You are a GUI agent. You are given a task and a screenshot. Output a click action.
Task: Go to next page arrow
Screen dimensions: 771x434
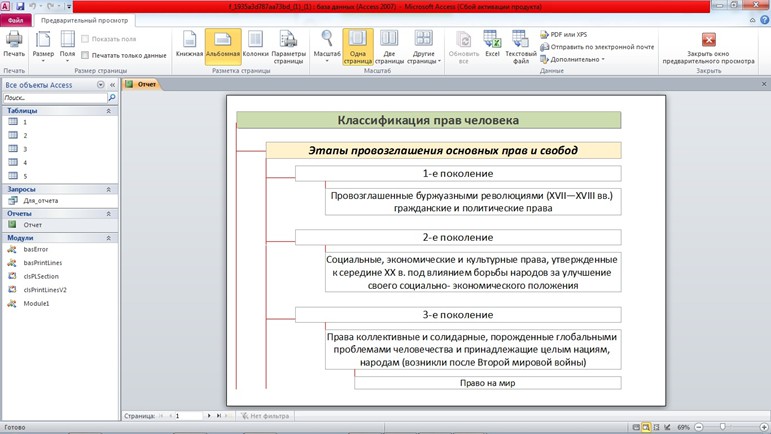pos(209,416)
